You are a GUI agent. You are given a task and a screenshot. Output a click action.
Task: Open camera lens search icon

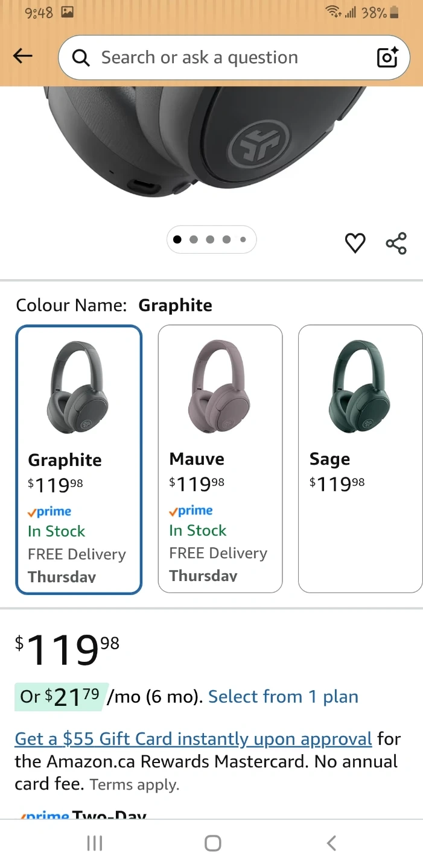(387, 57)
